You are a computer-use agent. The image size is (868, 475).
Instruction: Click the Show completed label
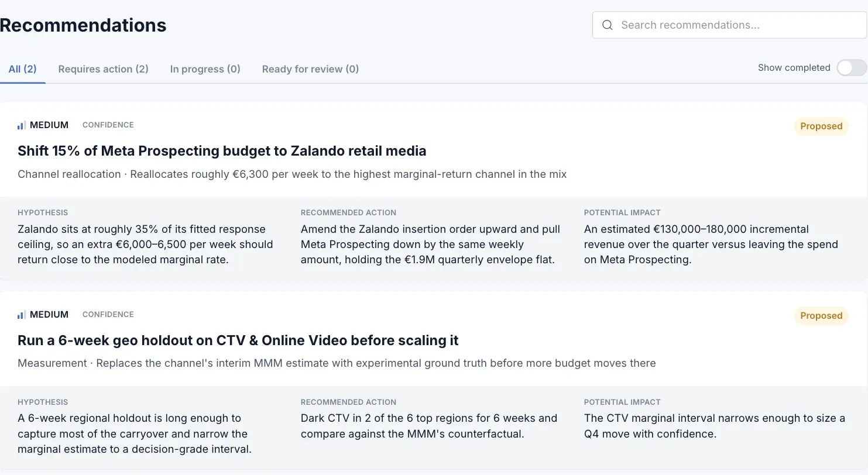coord(794,68)
